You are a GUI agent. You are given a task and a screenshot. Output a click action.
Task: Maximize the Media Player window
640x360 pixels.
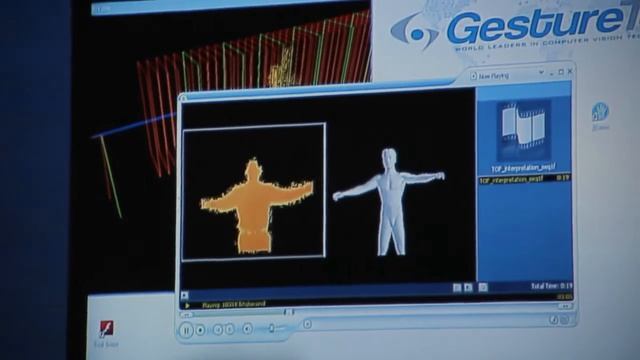click(x=561, y=72)
